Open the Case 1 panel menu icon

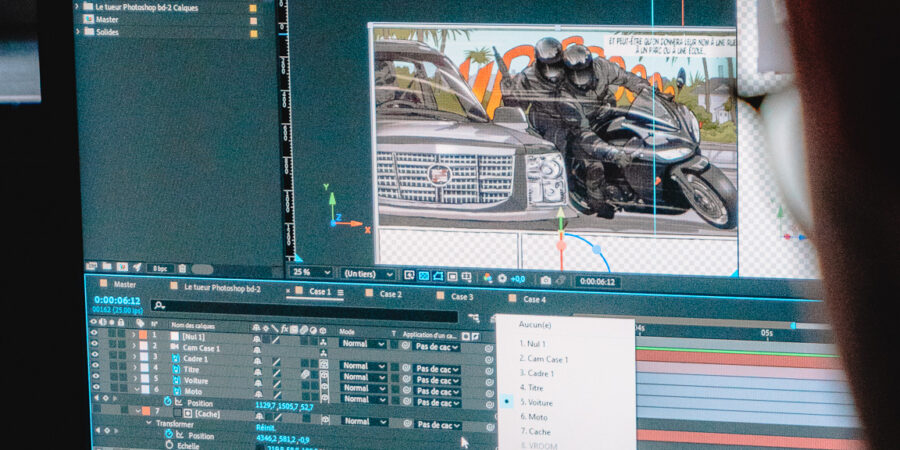[340, 292]
